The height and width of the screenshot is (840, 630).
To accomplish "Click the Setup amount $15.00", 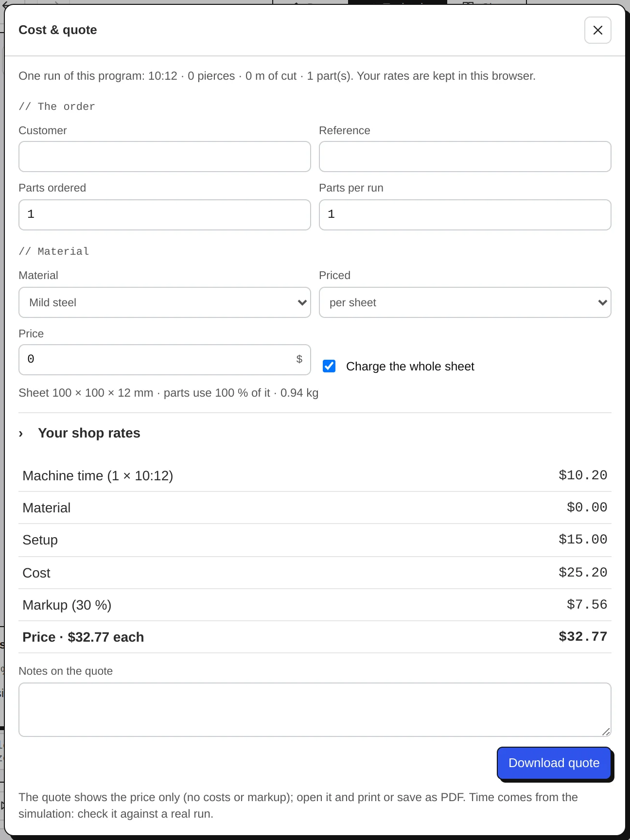I will click(583, 540).
